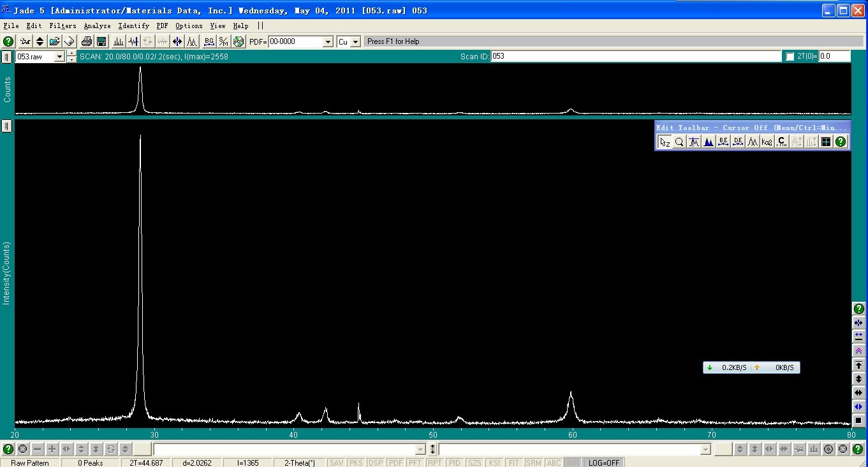Click the S/M search match icon

224,41
